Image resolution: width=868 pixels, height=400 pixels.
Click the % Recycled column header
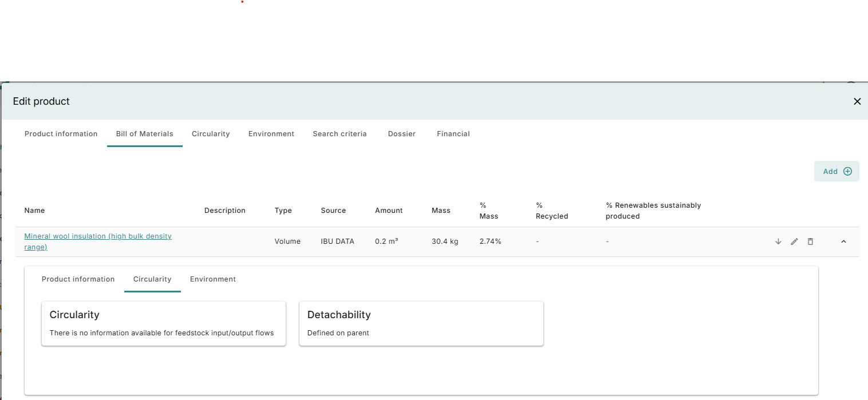click(552, 211)
